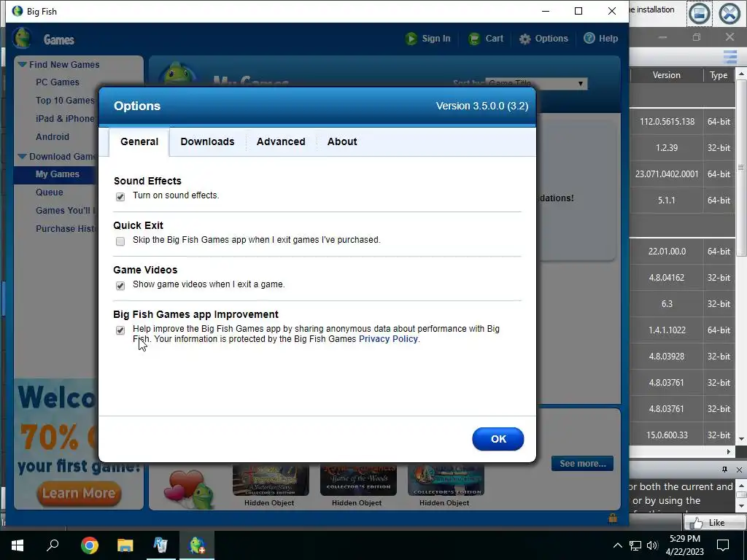747x560 pixels.
Task: Click OK to close Options
Action: tap(498, 439)
